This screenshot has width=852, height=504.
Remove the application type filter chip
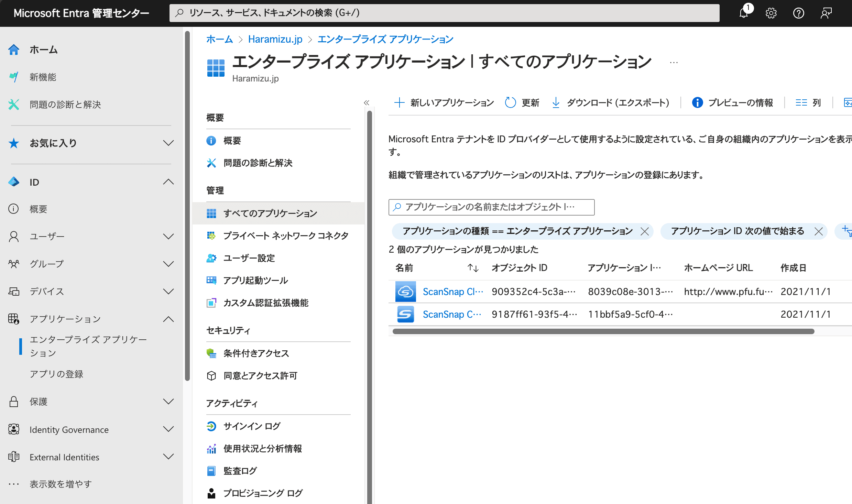[645, 231]
